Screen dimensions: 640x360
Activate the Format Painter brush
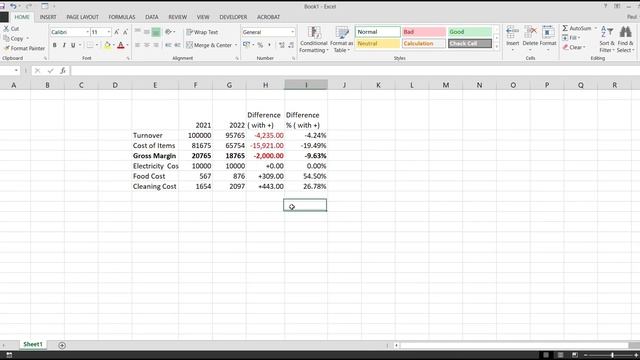(x=6, y=48)
